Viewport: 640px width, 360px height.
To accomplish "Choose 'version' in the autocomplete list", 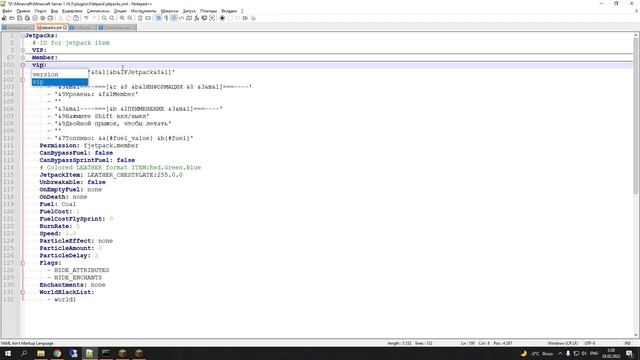I will (60, 74).
